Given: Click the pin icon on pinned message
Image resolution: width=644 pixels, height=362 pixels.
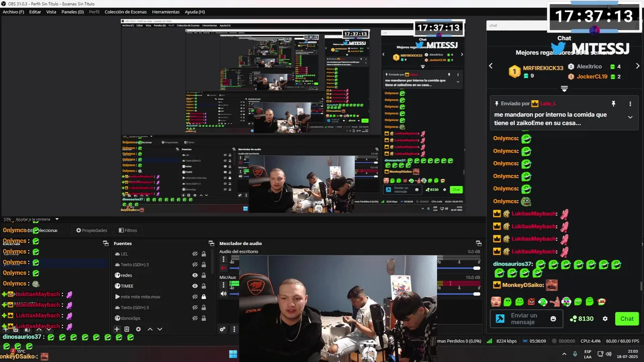Looking at the screenshot, I should [x=613, y=104].
